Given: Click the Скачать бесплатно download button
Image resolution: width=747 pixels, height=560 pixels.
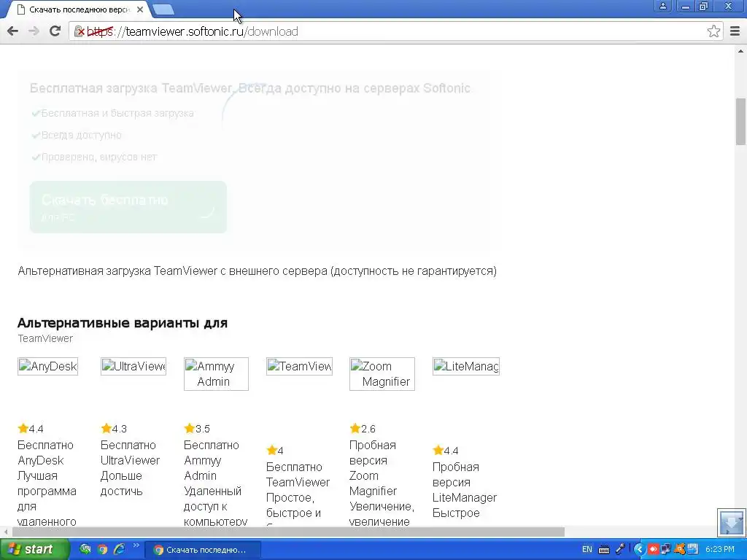Looking at the screenshot, I should [x=128, y=207].
